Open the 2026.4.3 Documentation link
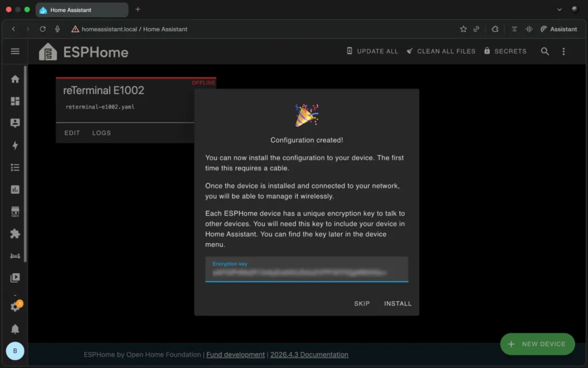This screenshot has width=588, height=368. pyautogui.click(x=309, y=354)
